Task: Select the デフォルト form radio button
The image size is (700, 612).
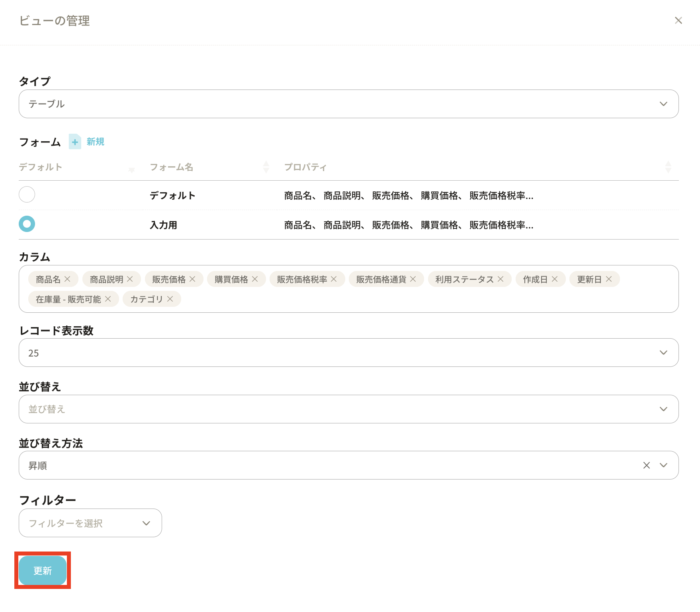Action: click(27, 195)
